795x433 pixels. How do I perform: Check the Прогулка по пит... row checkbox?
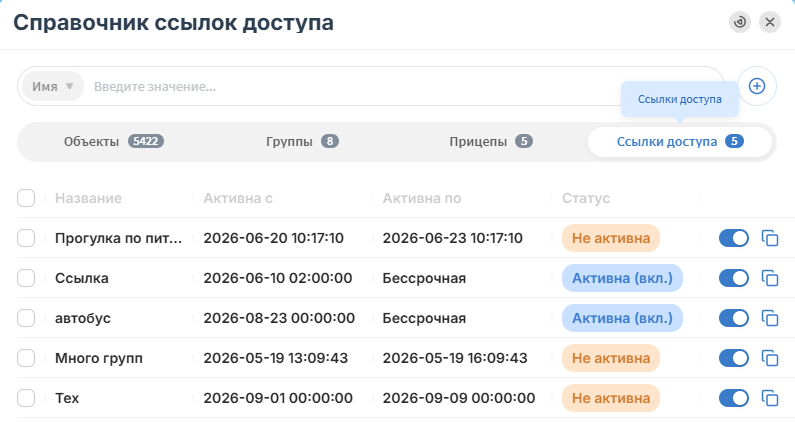(26, 238)
